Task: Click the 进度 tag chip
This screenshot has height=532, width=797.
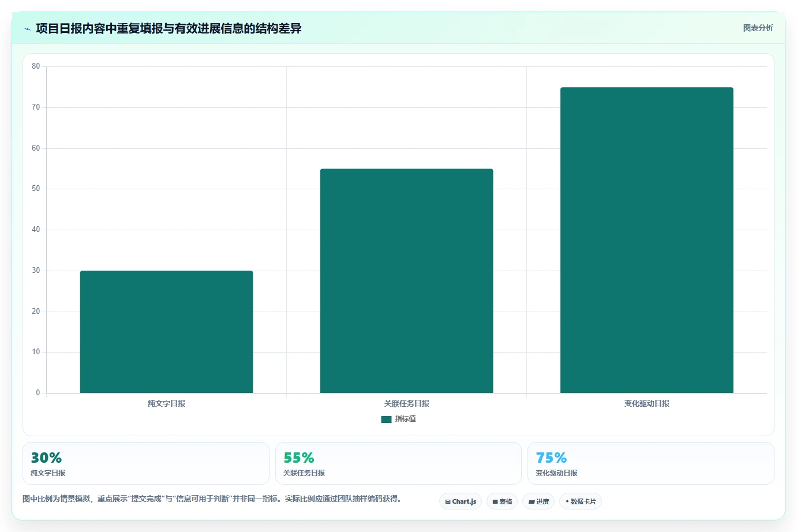Action: [x=538, y=501]
